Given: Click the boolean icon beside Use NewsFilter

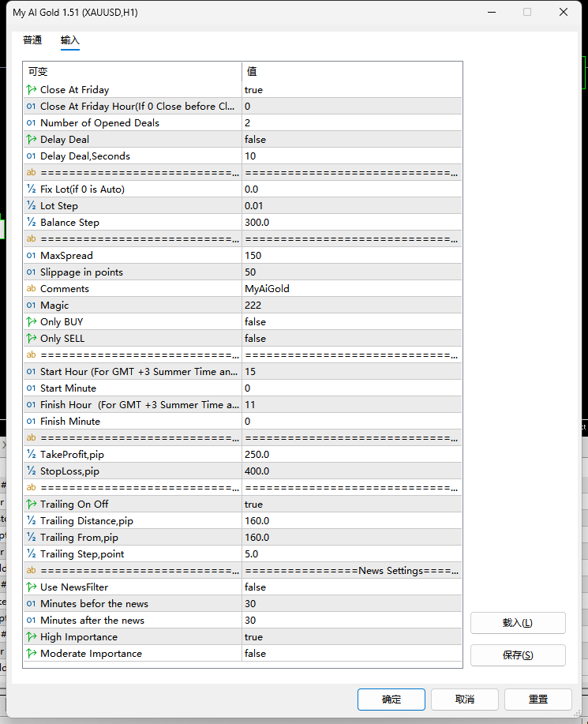Looking at the screenshot, I should [x=32, y=587].
